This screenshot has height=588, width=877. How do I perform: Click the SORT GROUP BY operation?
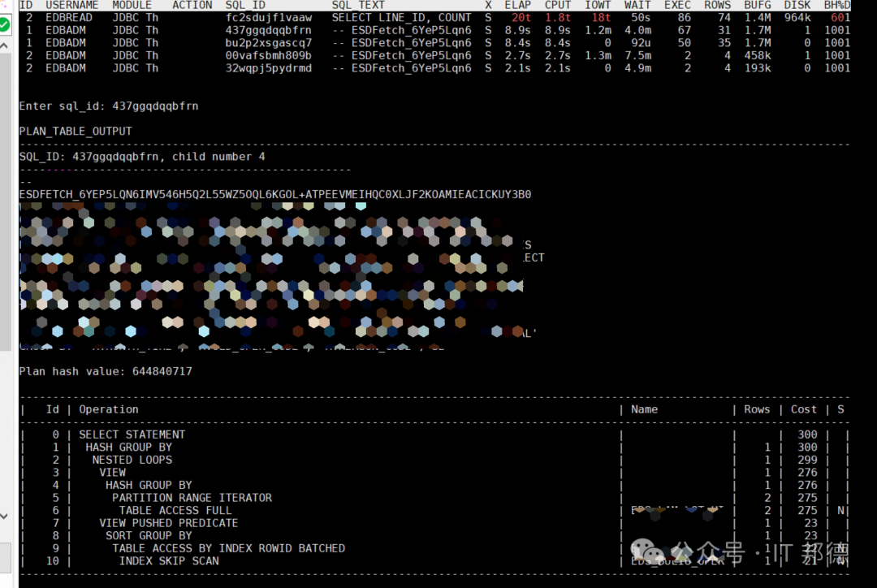[x=149, y=535]
